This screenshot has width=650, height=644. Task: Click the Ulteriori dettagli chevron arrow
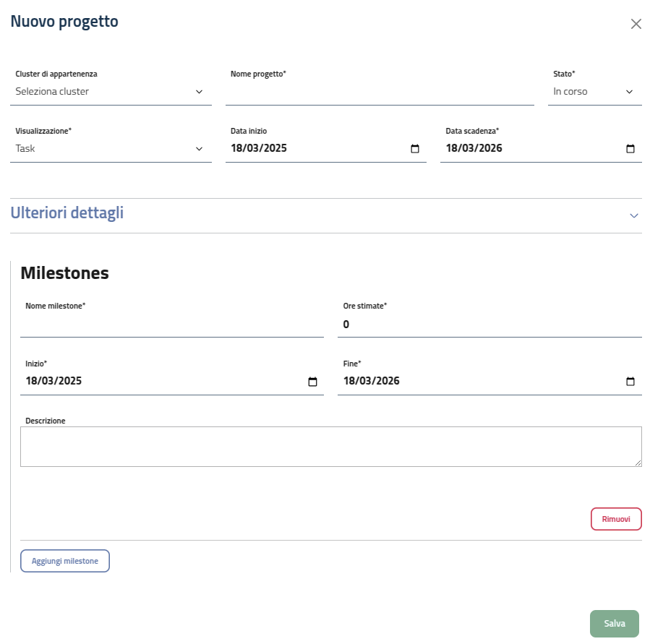click(634, 216)
